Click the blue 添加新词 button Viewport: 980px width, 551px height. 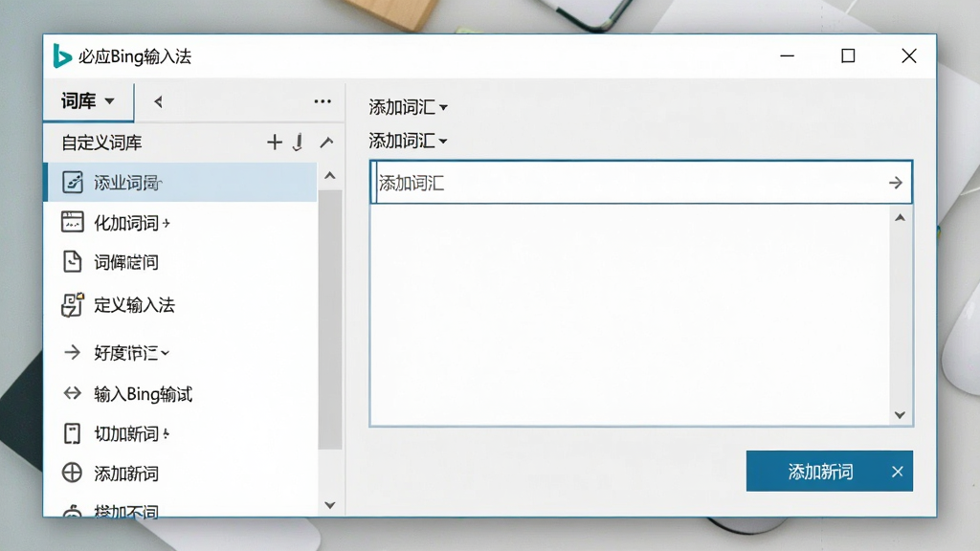820,471
